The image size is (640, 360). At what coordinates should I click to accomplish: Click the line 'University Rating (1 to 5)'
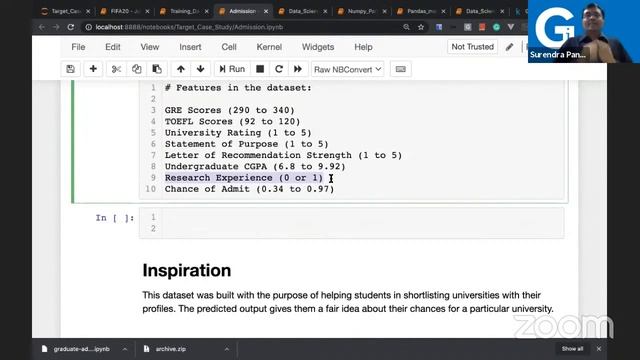(x=238, y=133)
